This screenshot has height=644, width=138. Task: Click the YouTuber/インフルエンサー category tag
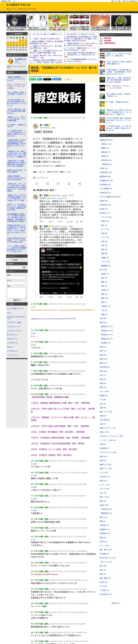tap(53, 77)
